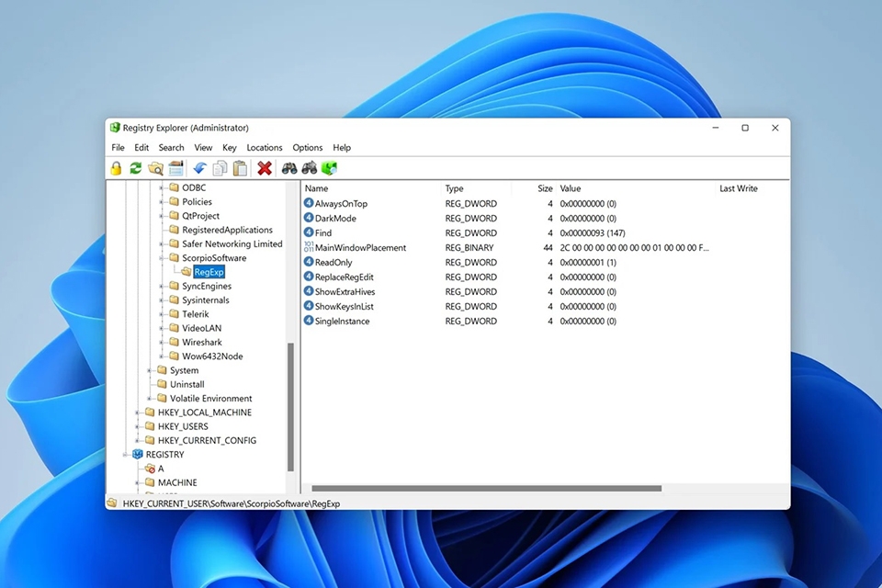This screenshot has width=882, height=588.
Task: Click the horizontal scrollbar in value list
Action: (x=487, y=489)
